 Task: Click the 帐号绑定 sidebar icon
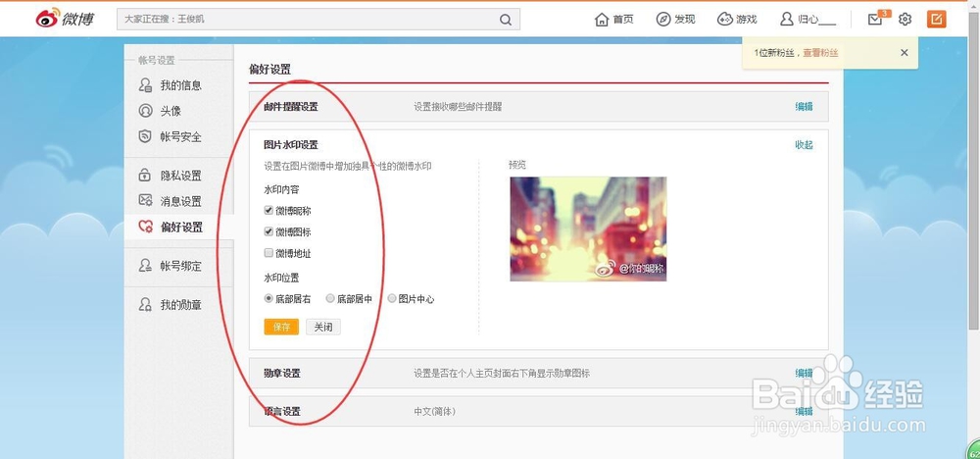tap(145, 266)
